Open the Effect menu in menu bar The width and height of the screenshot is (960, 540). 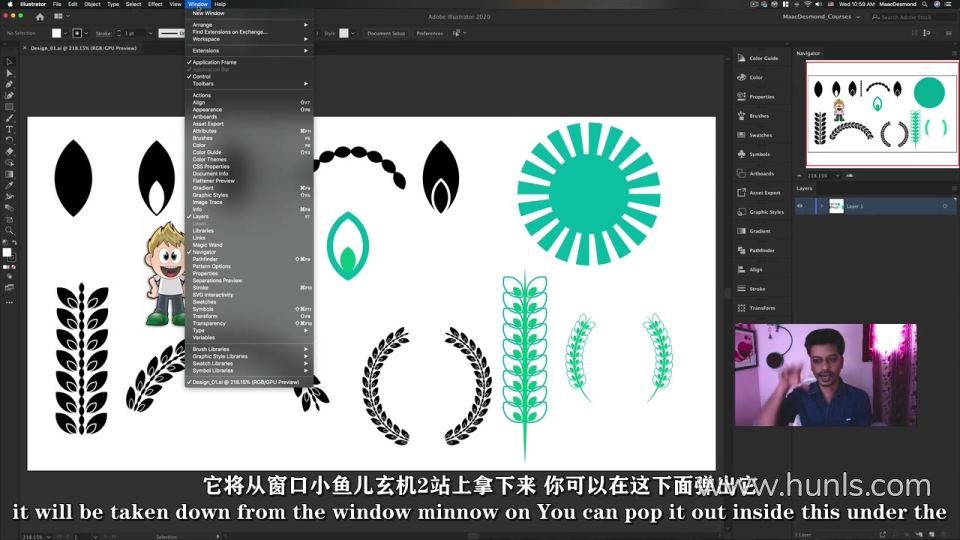point(155,4)
